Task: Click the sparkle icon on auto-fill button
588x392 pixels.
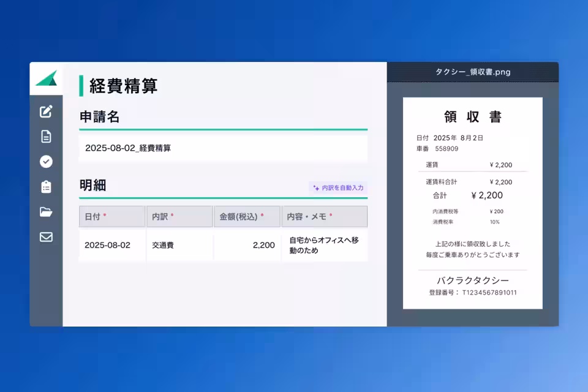Action: [315, 188]
